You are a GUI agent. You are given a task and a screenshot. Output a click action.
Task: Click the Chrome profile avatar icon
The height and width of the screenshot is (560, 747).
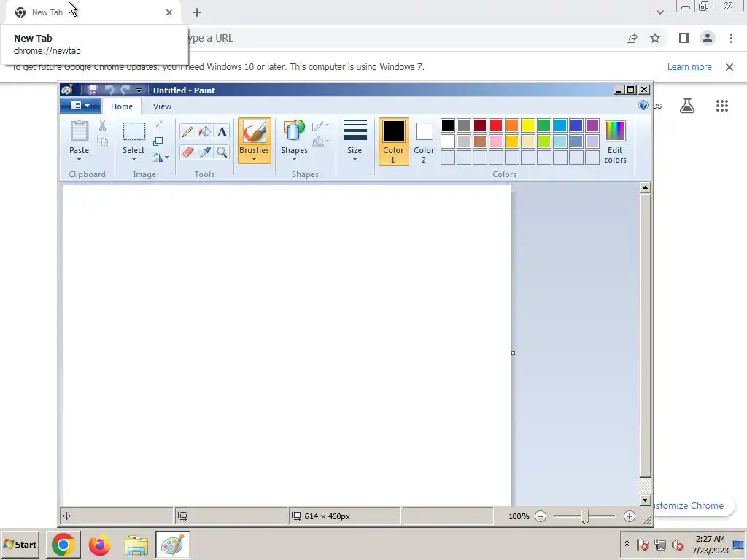pyautogui.click(x=708, y=38)
